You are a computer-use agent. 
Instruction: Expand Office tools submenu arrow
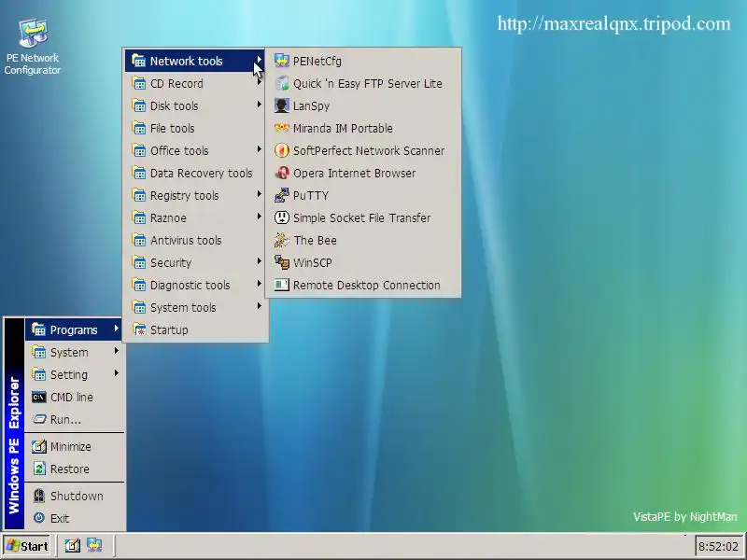(x=260, y=149)
